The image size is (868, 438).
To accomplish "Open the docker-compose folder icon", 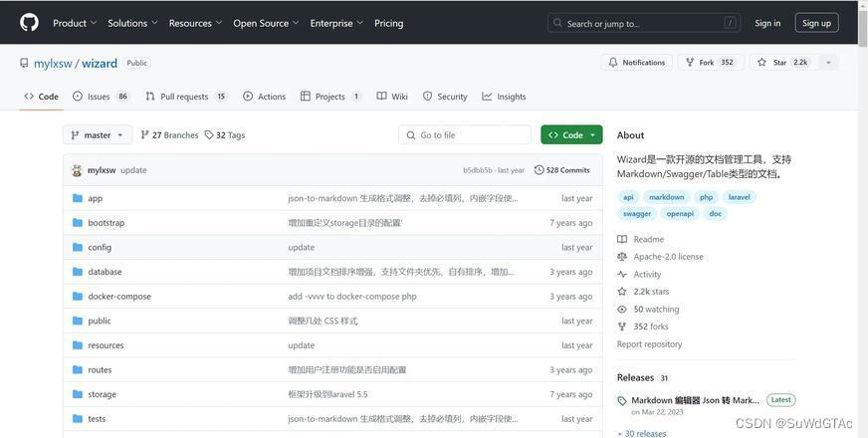I will click(x=78, y=297).
